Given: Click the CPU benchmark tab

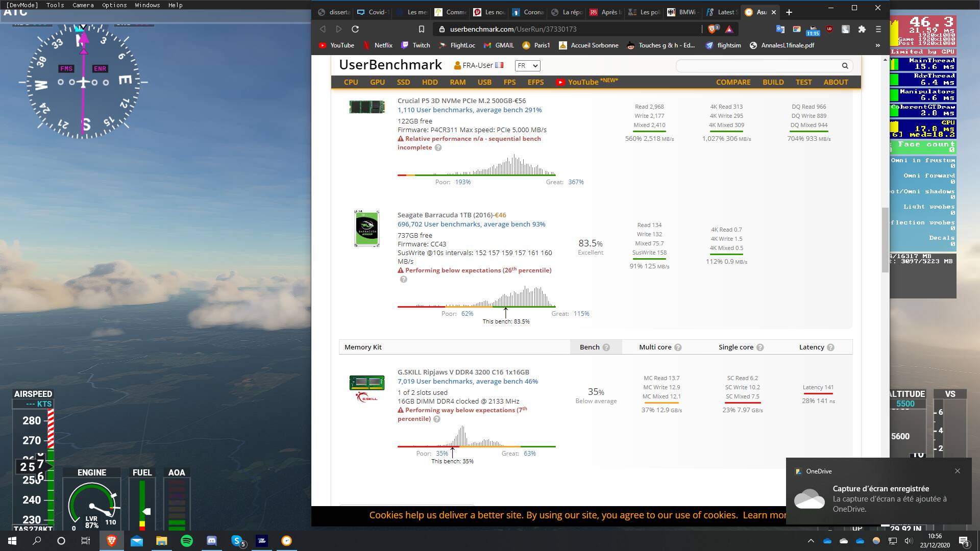Looking at the screenshot, I should coord(351,82).
